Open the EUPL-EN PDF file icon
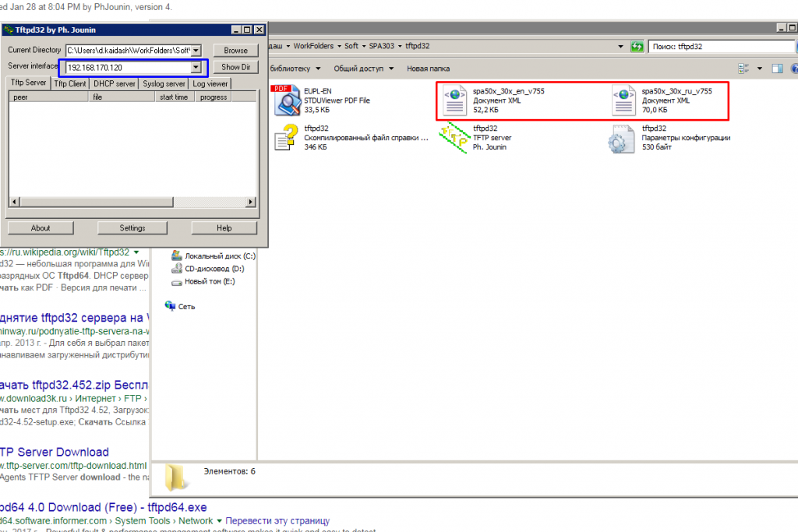 coord(287,100)
